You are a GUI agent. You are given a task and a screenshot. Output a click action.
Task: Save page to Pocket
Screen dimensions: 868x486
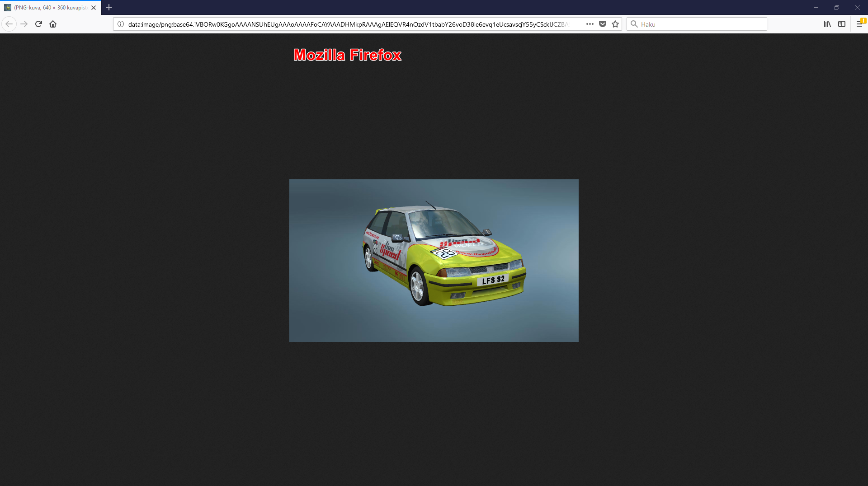[603, 24]
